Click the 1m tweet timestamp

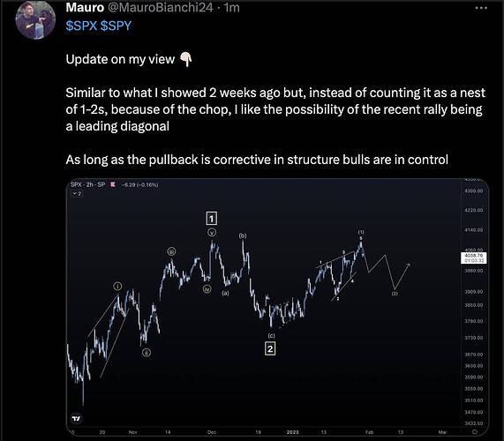click(232, 7)
